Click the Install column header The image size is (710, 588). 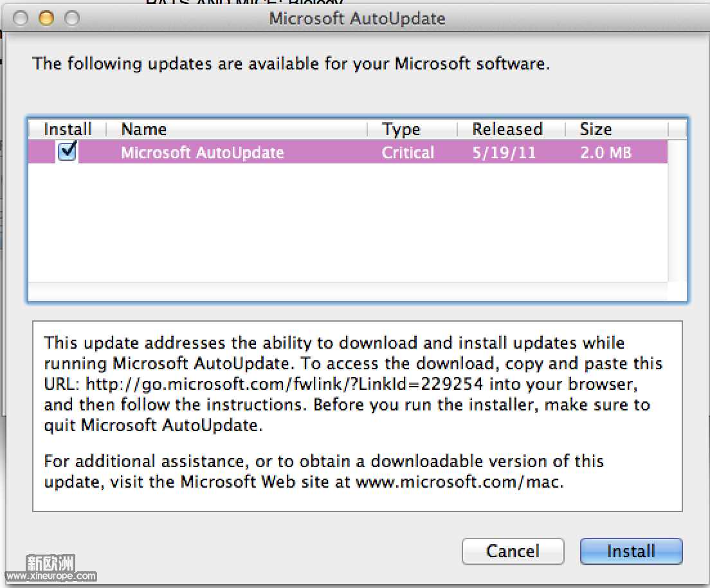(x=68, y=129)
